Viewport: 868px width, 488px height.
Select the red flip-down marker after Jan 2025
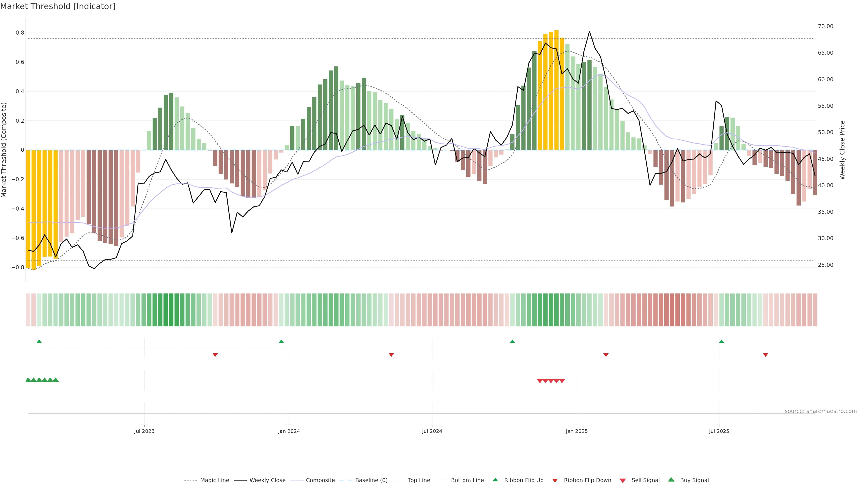coord(606,355)
